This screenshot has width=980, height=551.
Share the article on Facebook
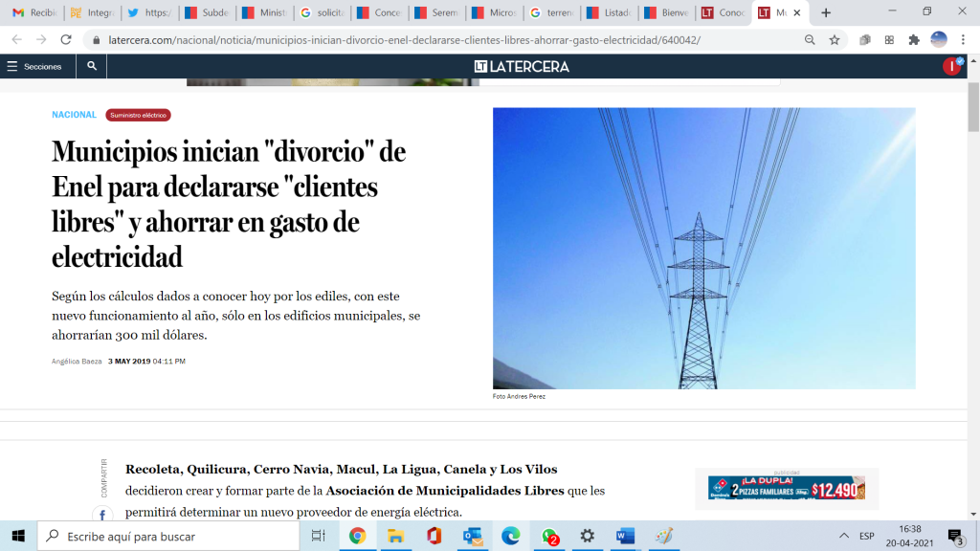[x=102, y=515]
